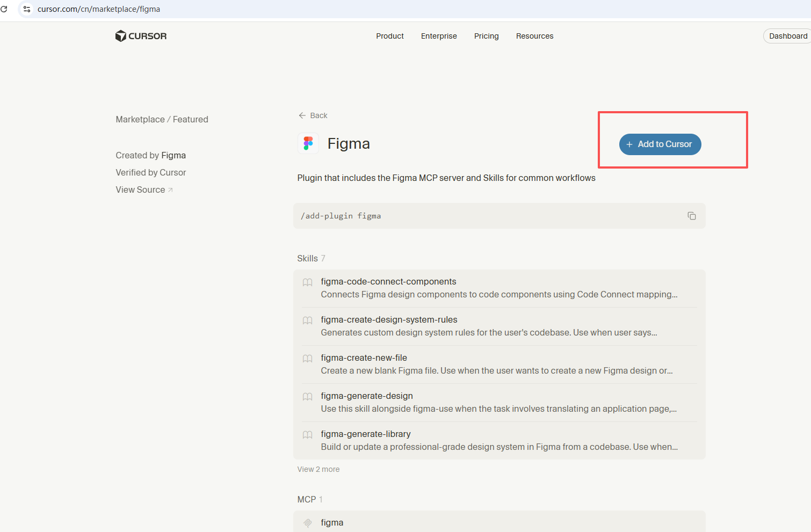Click the Figma plugin title heading

(349, 144)
